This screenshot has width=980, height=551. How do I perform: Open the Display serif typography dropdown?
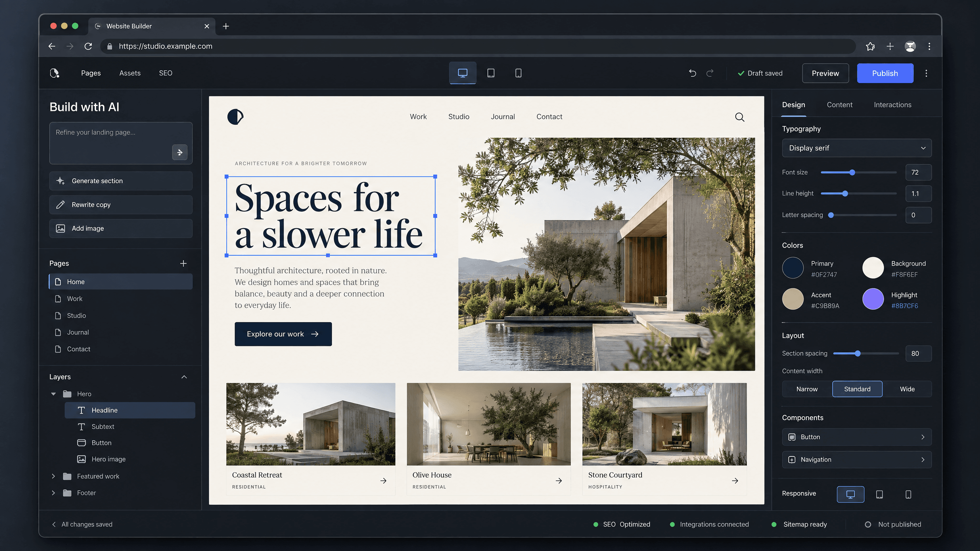click(x=857, y=148)
